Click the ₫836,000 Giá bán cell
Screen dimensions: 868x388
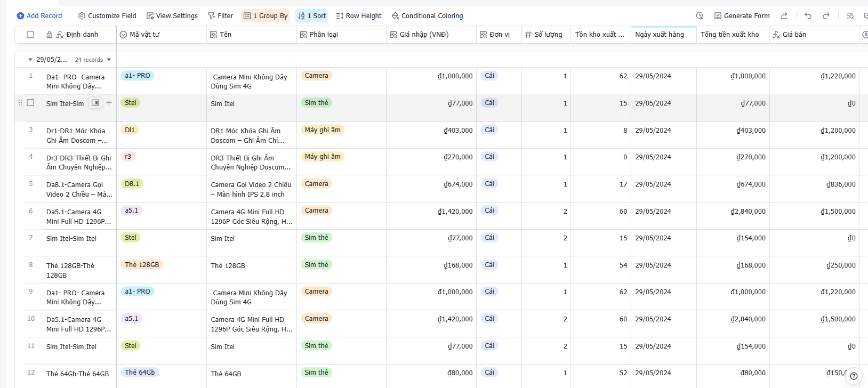[814, 189]
